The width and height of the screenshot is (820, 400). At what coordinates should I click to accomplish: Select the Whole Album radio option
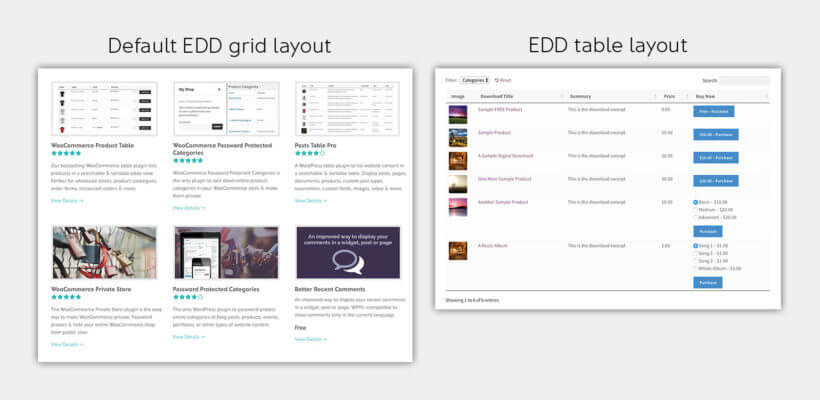click(696, 268)
